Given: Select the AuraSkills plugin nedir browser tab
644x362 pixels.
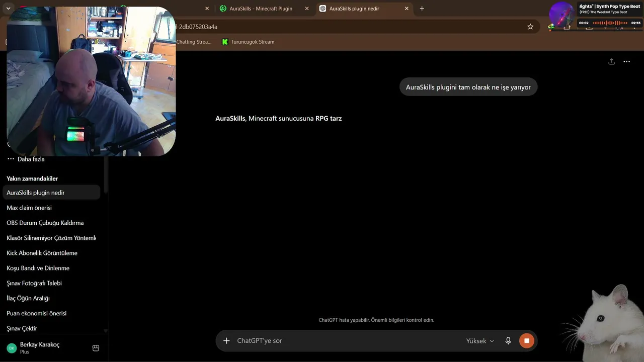Looking at the screenshot, I should (354, 9).
